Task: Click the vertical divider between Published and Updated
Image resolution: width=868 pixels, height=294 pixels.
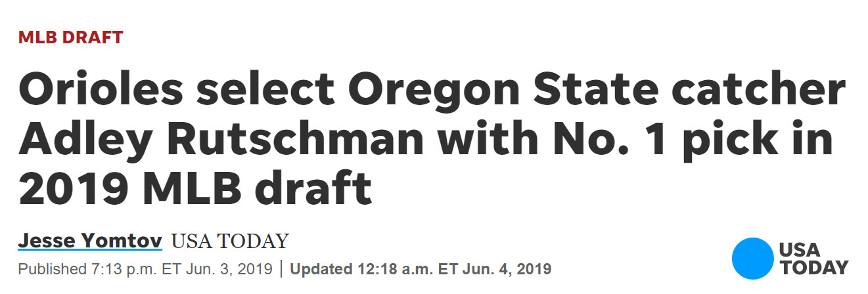Action: 281,269
